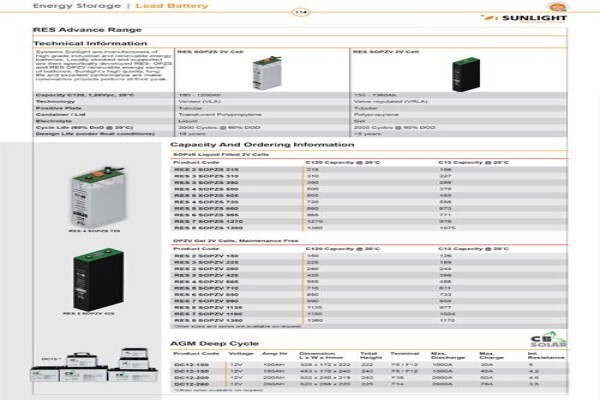This screenshot has height=400, width=600.
Task: Click the 'Design Life' row label
Action: pyautogui.click(x=95, y=134)
